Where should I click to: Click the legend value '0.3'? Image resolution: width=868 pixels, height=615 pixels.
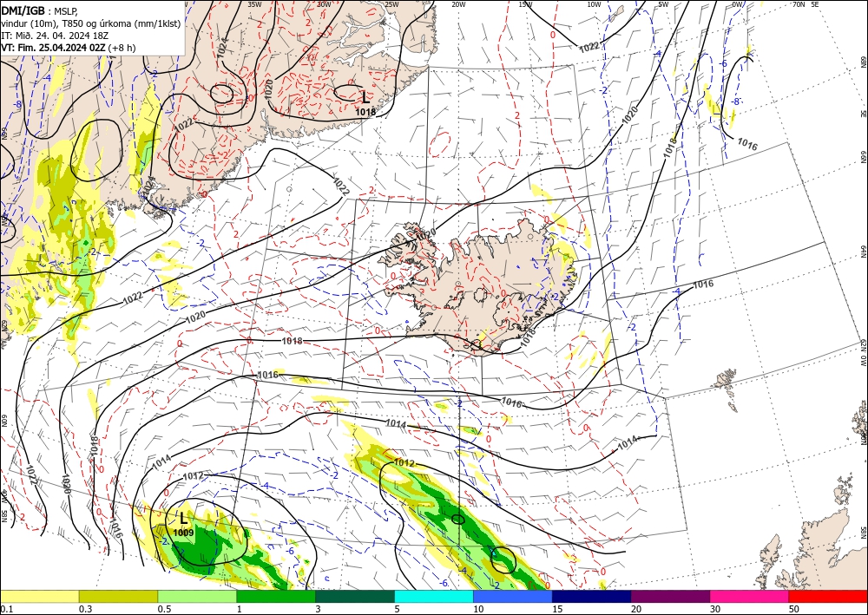[85, 609]
